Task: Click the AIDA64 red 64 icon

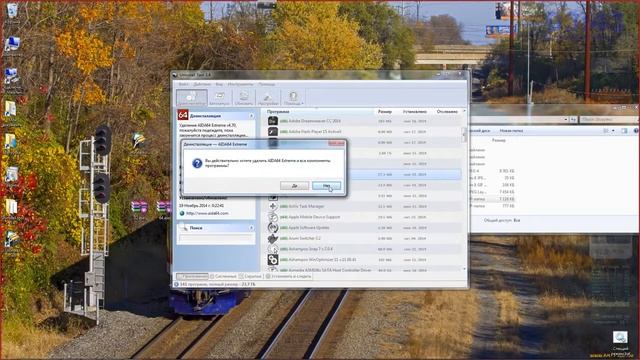Action: coord(182,115)
